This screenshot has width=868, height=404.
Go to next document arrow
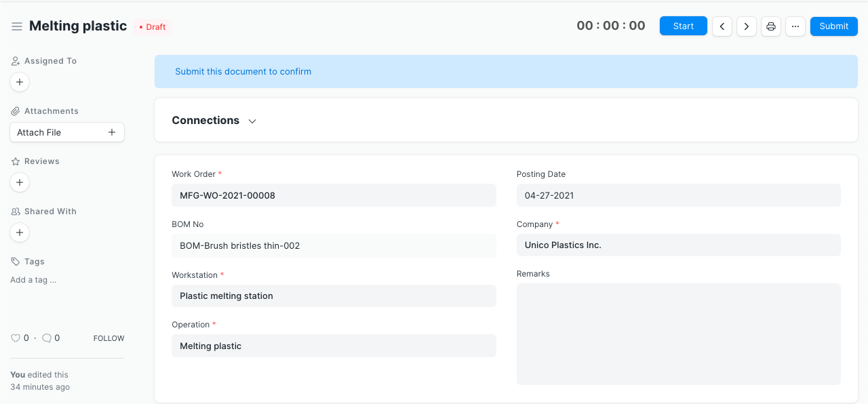click(x=747, y=26)
